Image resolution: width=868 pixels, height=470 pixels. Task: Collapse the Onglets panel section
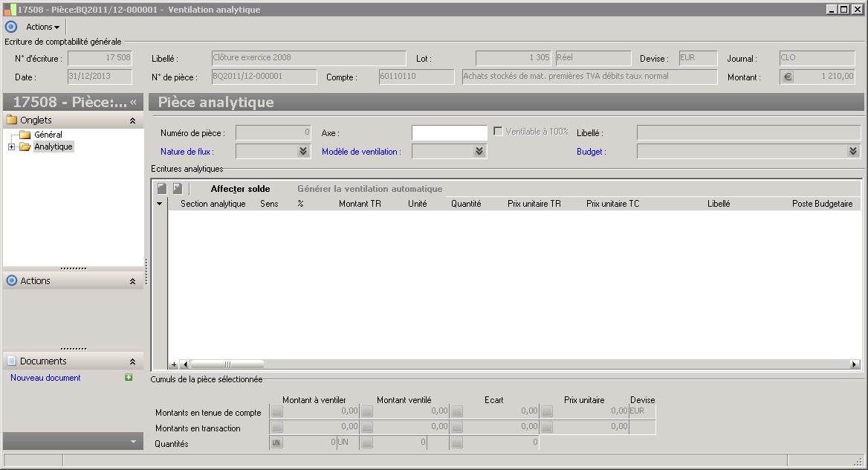coord(132,120)
